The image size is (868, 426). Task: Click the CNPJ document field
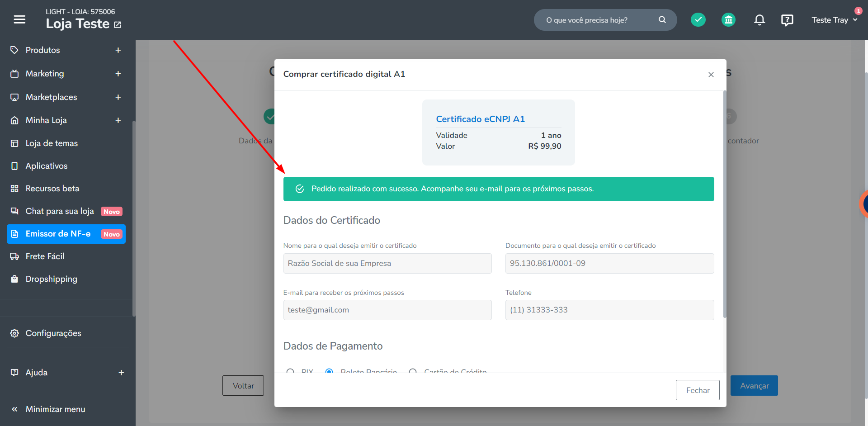[x=609, y=263]
